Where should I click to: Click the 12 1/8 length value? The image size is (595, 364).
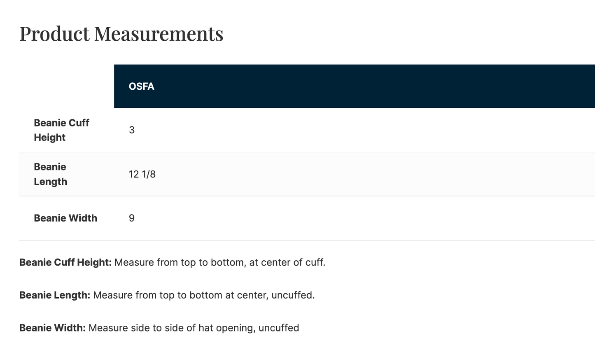[142, 174]
